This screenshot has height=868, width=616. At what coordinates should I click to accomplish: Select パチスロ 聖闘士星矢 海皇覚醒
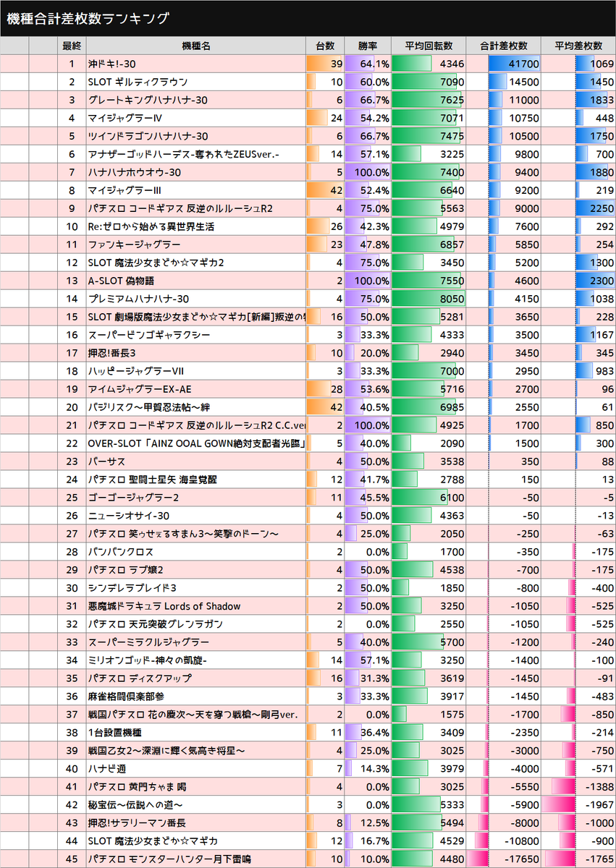(x=151, y=480)
